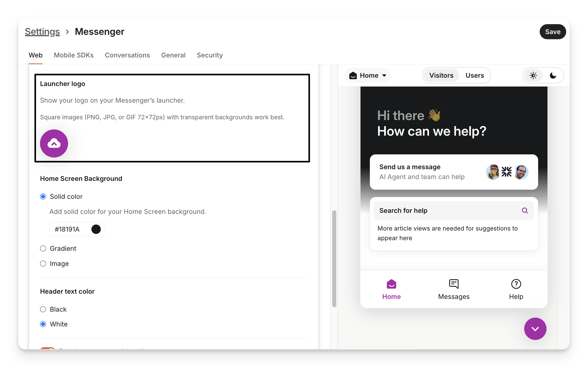Open the Home screen dropdown
Screen dimensions: 588x368
coord(368,76)
